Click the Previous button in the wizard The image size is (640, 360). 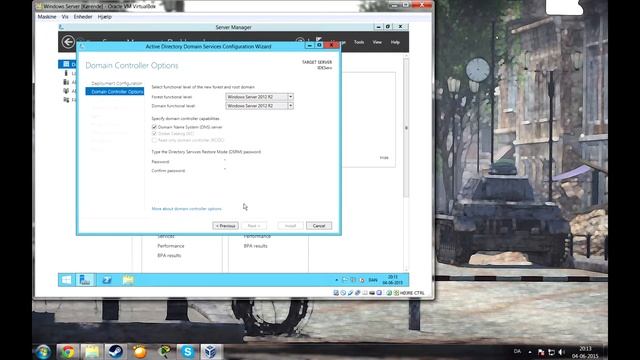(x=225, y=226)
